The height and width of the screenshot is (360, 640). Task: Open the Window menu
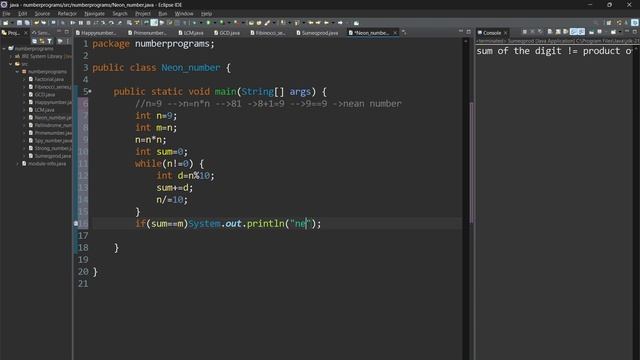[x=184, y=13]
